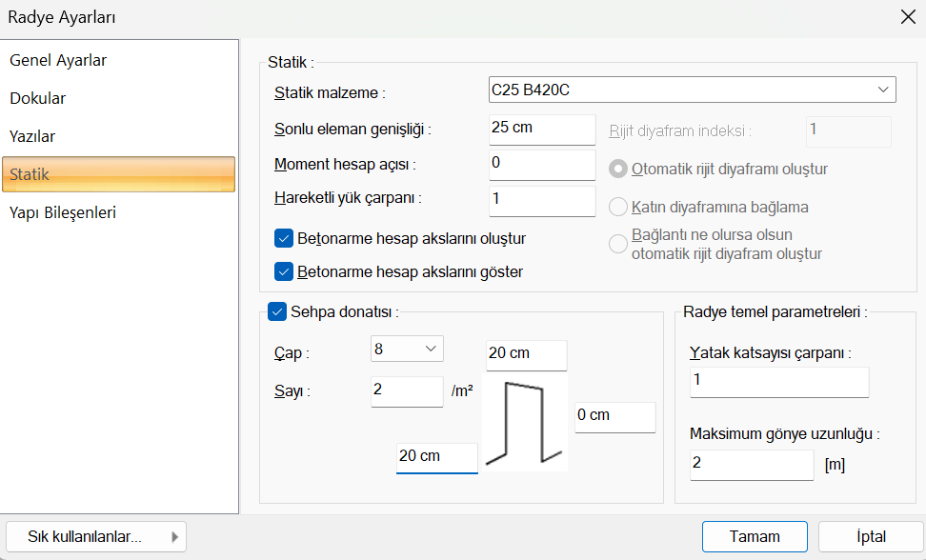The height and width of the screenshot is (560, 926).
Task: Select Otomatik rijit diyaframı oluştur radio
Action: coord(618,170)
